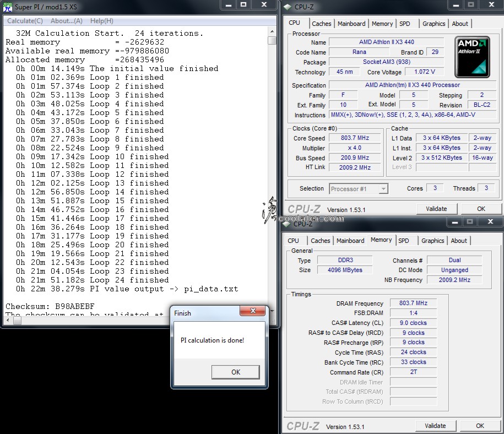The height and width of the screenshot is (434, 504).
Task: Switch to About tab in upper CPU-Z
Action: [x=460, y=24]
